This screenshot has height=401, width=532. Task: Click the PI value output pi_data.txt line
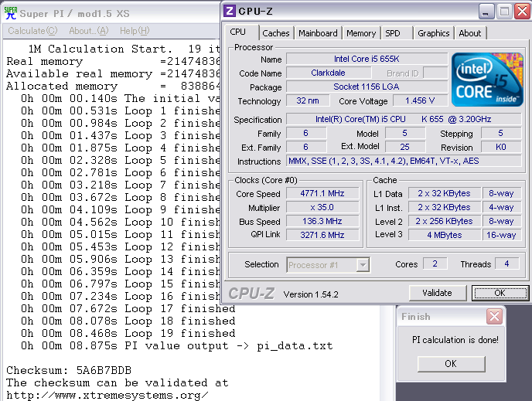coord(177,346)
